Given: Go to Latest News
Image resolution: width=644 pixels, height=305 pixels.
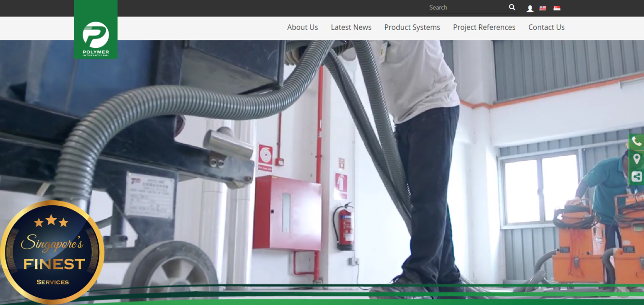Looking at the screenshot, I should (351, 27).
